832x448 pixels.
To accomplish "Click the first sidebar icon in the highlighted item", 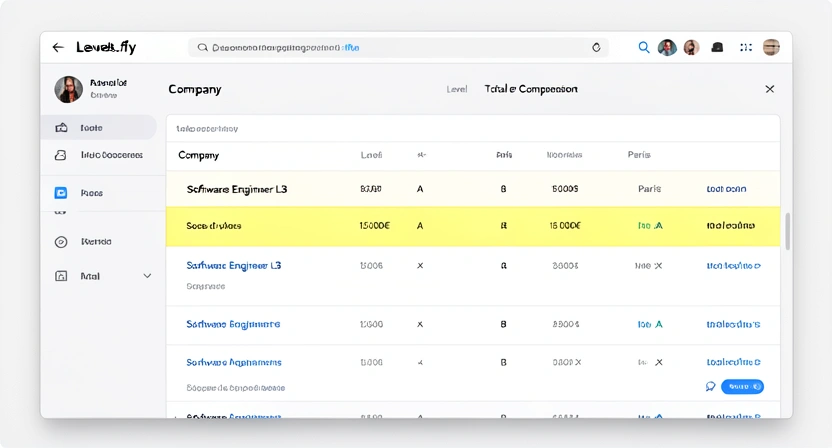I will pyautogui.click(x=61, y=128).
